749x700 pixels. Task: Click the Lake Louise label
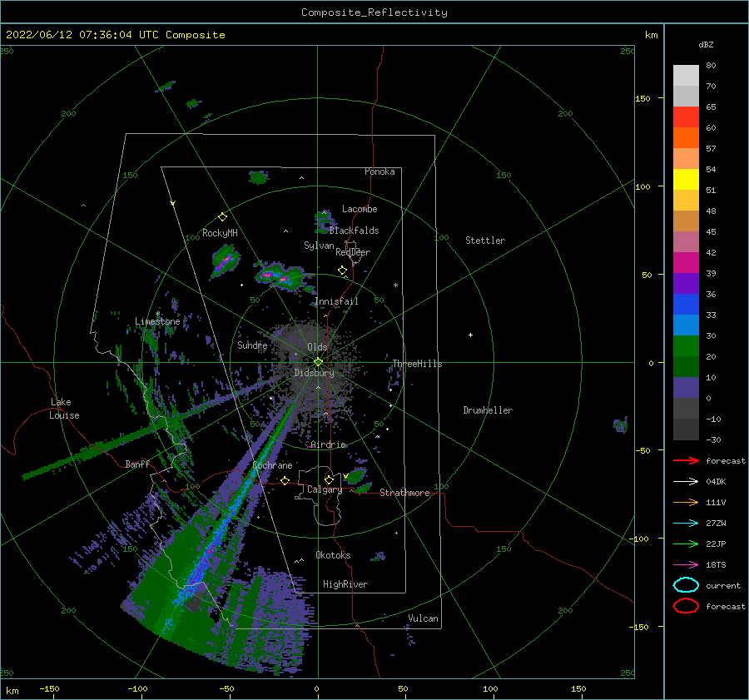pos(64,409)
